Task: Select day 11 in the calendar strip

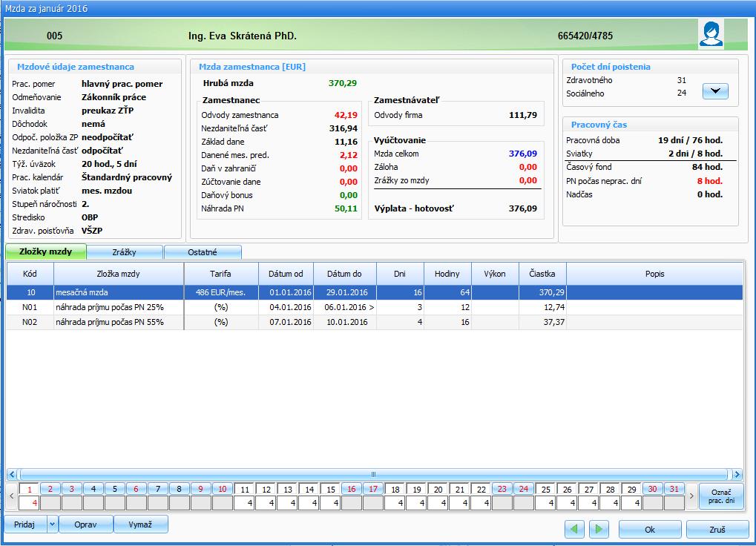Action: coord(244,489)
